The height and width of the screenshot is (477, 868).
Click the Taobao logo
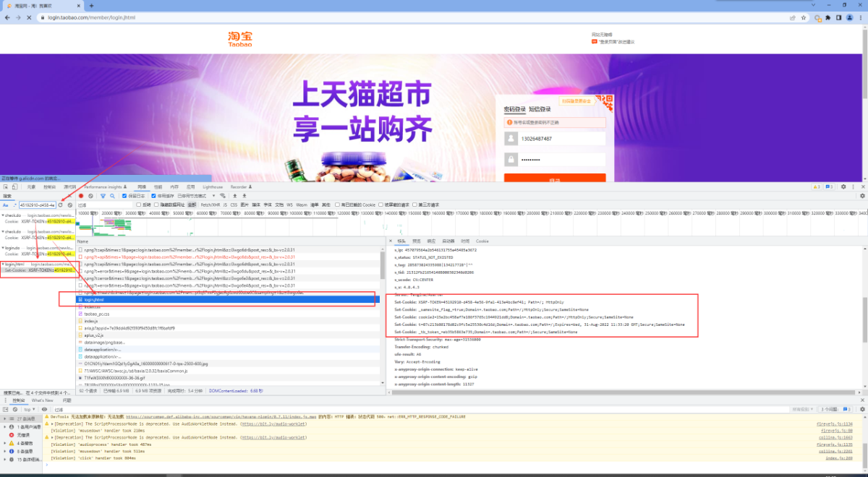pyautogui.click(x=240, y=38)
